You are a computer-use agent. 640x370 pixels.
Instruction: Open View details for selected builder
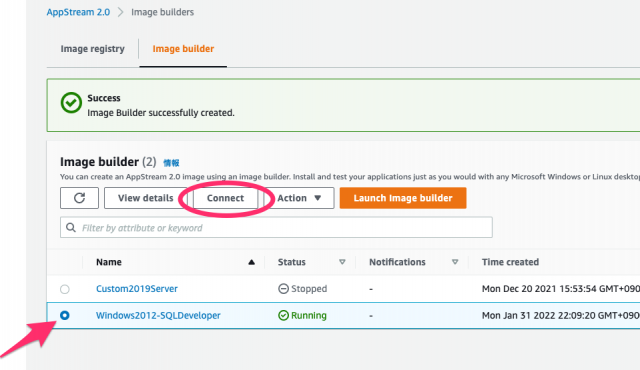point(145,198)
